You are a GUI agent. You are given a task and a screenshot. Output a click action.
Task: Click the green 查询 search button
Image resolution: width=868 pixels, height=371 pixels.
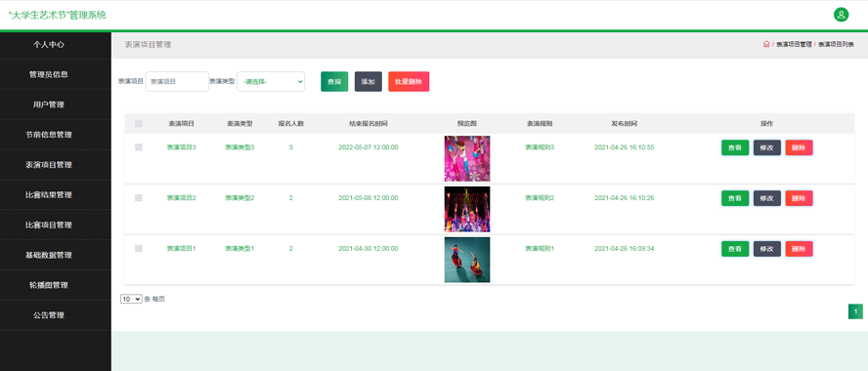coord(334,81)
